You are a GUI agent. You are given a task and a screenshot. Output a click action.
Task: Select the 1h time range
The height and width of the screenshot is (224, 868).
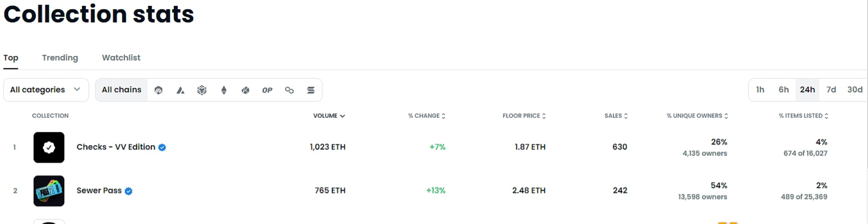coord(760,90)
